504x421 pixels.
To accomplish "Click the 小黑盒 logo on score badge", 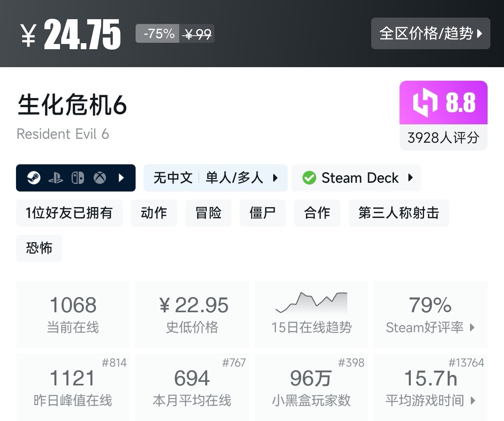I will click(425, 103).
